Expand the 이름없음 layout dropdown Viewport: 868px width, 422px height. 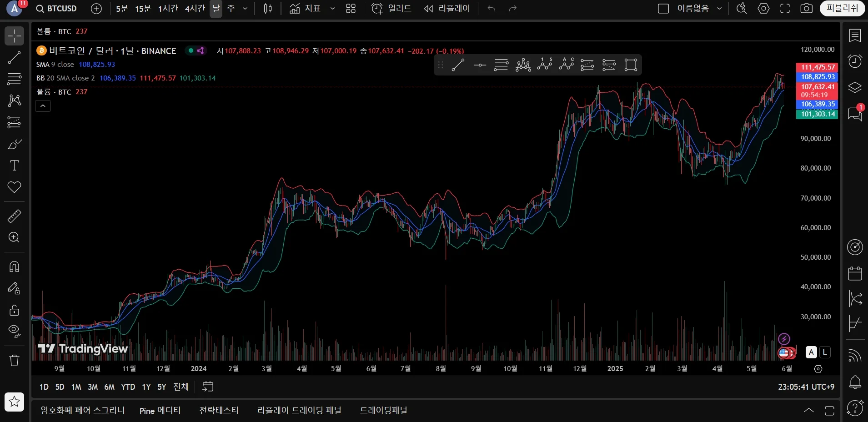click(719, 9)
